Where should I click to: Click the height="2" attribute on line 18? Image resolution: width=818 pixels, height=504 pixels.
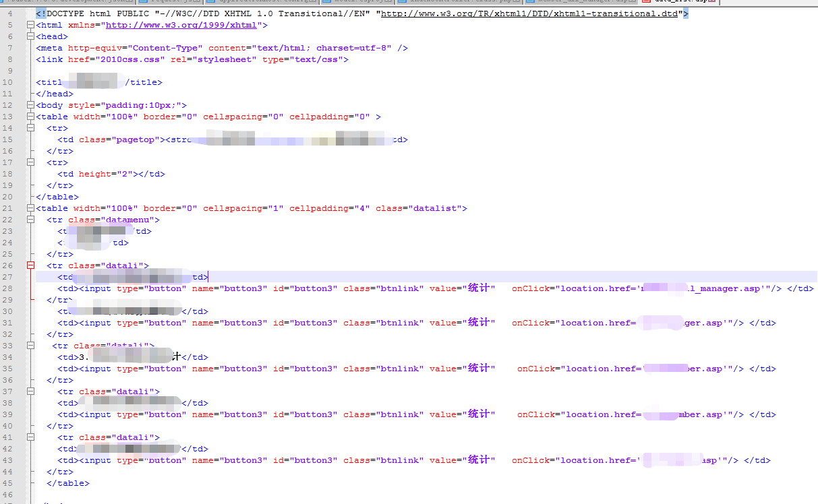(106, 174)
